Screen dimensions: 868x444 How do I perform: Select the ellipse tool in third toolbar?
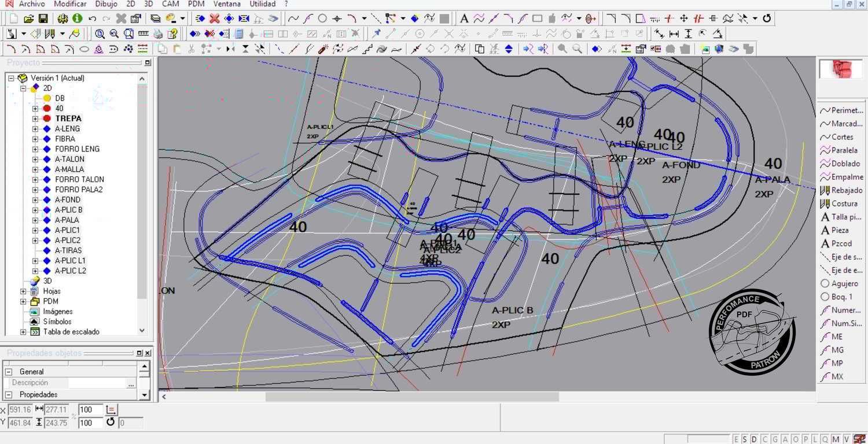pyautogui.click(x=84, y=49)
